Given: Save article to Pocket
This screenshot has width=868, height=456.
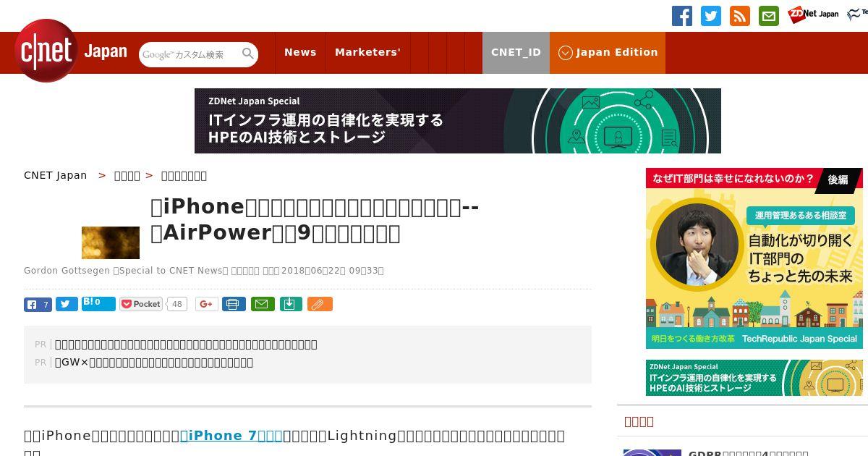Looking at the screenshot, I should point(141,304).
